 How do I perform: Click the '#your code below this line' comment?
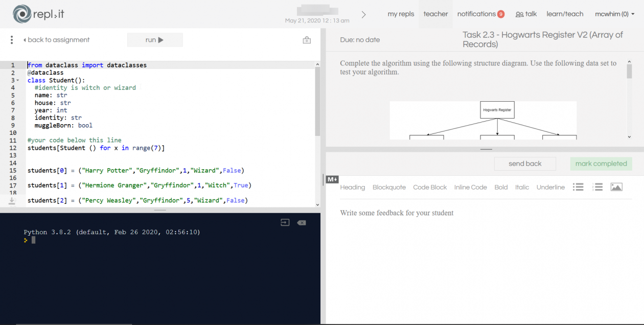click(75, 140)
